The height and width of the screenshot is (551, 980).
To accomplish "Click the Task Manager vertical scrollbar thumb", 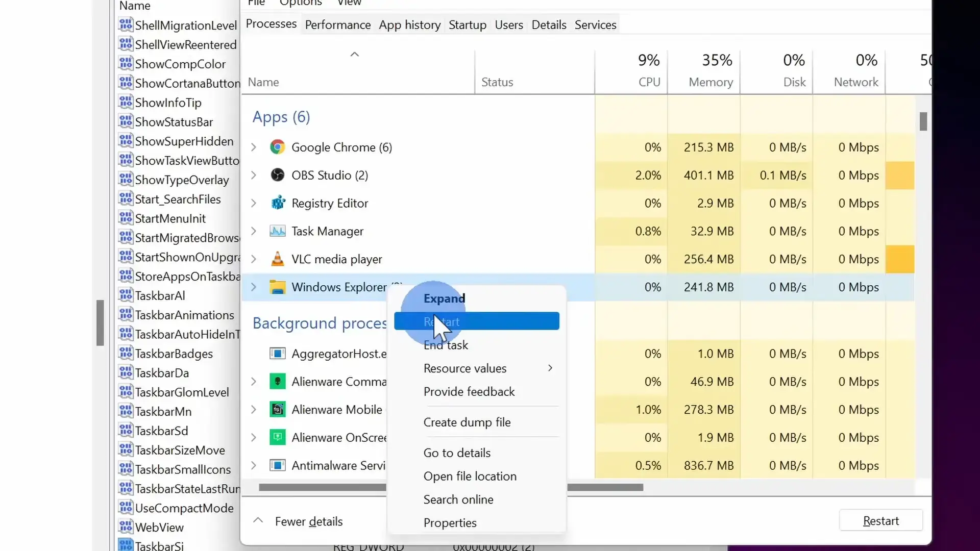I will coord(923,121).
